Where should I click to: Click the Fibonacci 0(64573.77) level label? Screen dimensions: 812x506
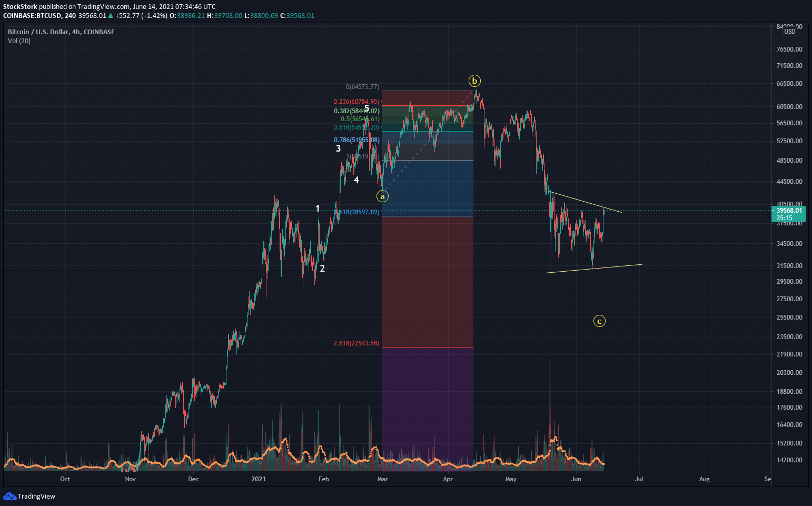click(362, 87)
